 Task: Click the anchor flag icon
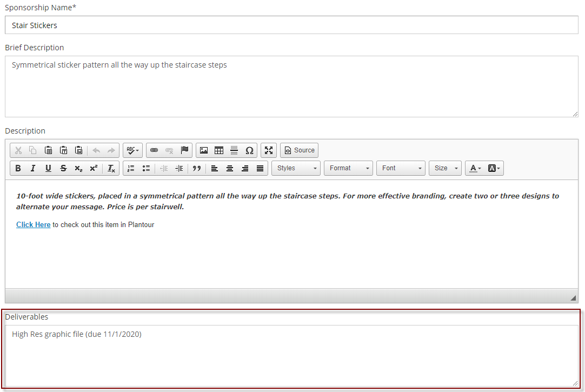pos(184,150)
